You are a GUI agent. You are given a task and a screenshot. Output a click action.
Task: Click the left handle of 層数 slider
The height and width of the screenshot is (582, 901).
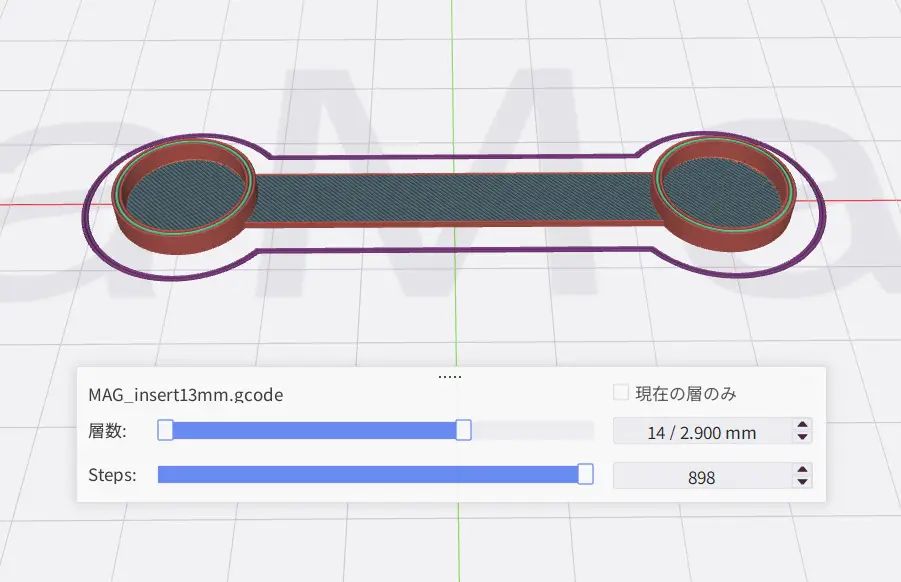coord(166,431)
